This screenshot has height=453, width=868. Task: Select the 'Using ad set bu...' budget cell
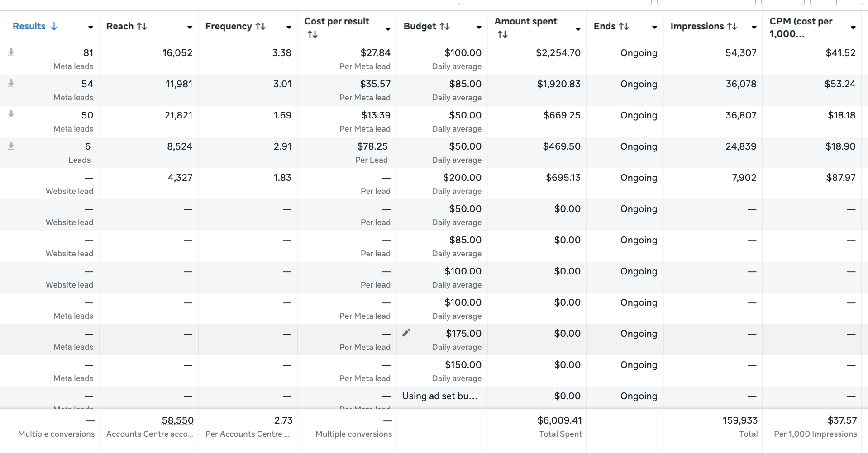pyautogui.click(x=440, y=396)
